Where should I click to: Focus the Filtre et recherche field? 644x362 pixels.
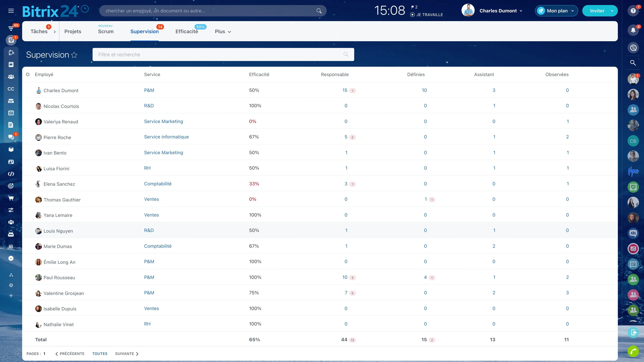[223, 54]
